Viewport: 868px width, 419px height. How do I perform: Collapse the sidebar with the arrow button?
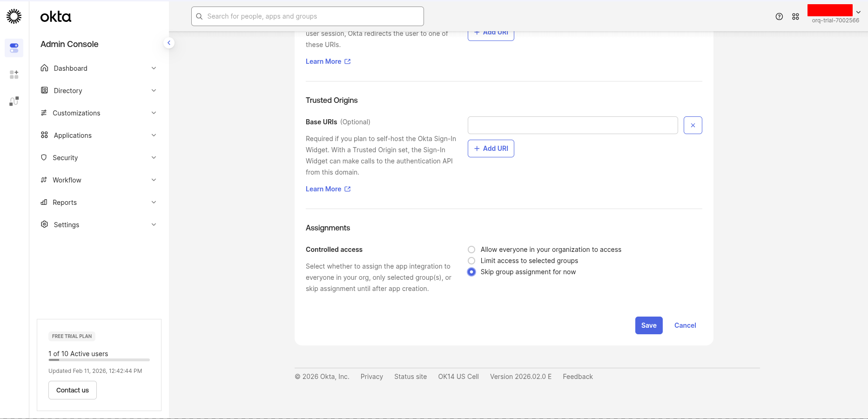(169, 43)
